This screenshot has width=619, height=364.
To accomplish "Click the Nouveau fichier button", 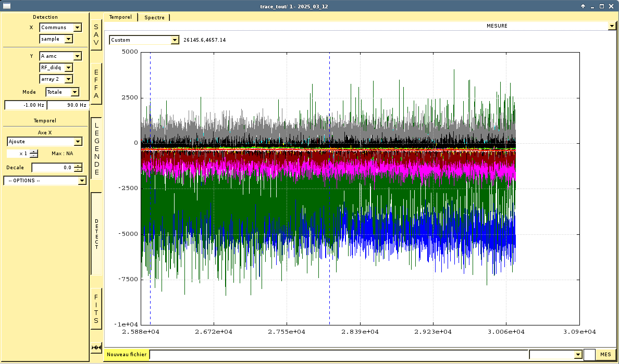I will (x=127, y=355).
